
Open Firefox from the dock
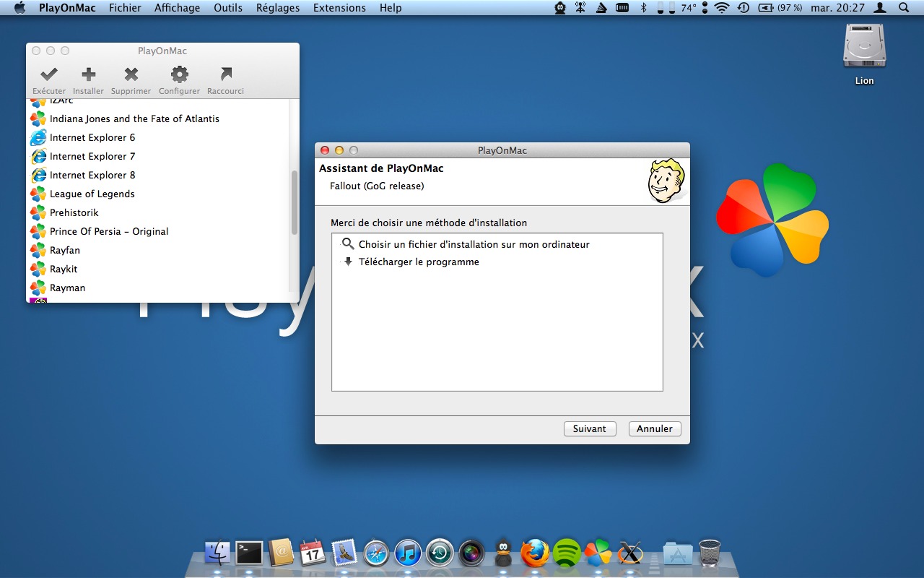535,553
